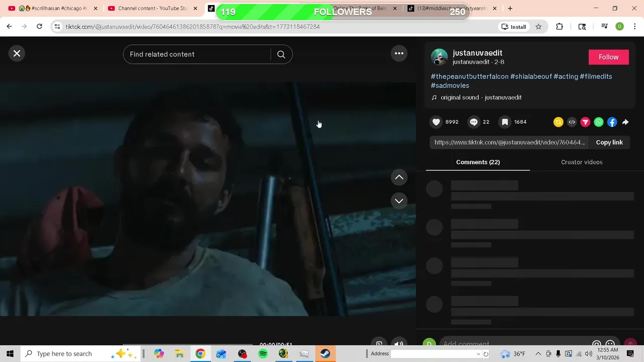Open the Chrome extensions puzzle icon
Image resolution: width=644 pixels, height=362 pixels.
click(559, 27)
